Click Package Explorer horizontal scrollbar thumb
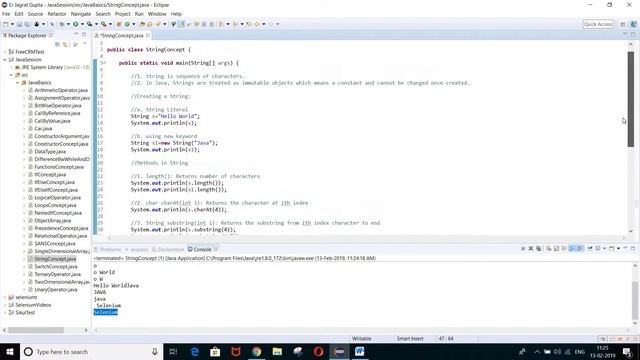 click(x=36, y=330)
